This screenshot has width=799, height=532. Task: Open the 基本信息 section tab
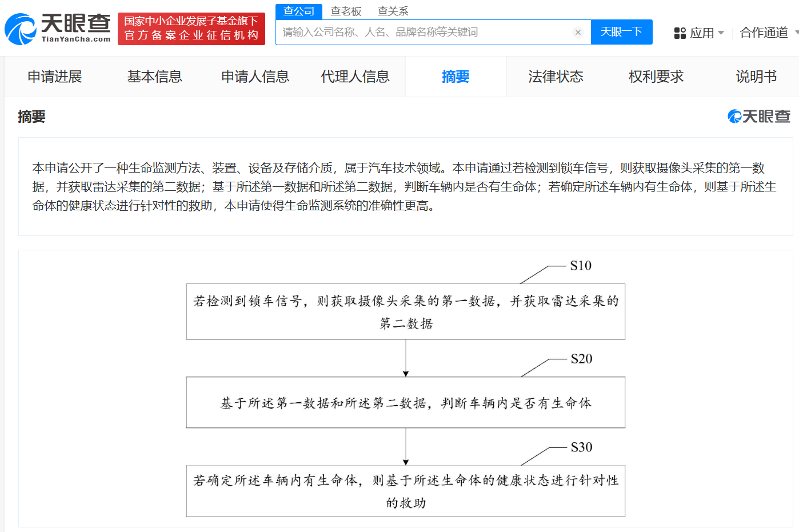(154, 77)
